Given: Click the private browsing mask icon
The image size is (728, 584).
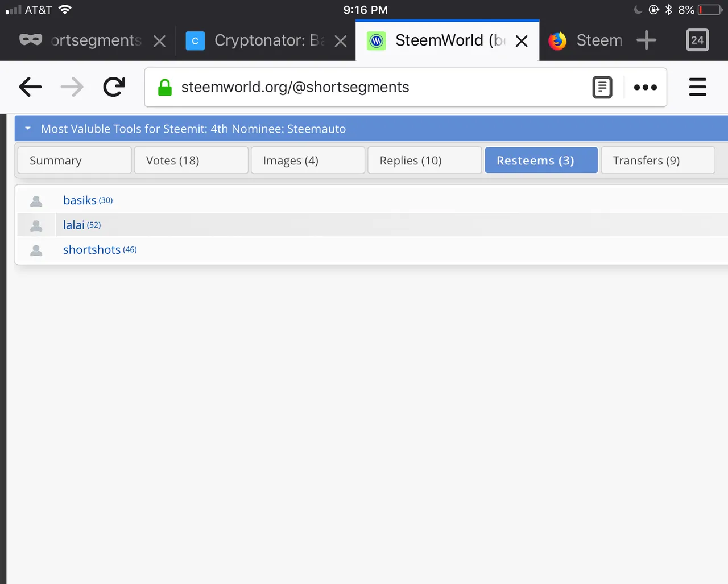Looking at the screenshot, I should coord(31,39).
